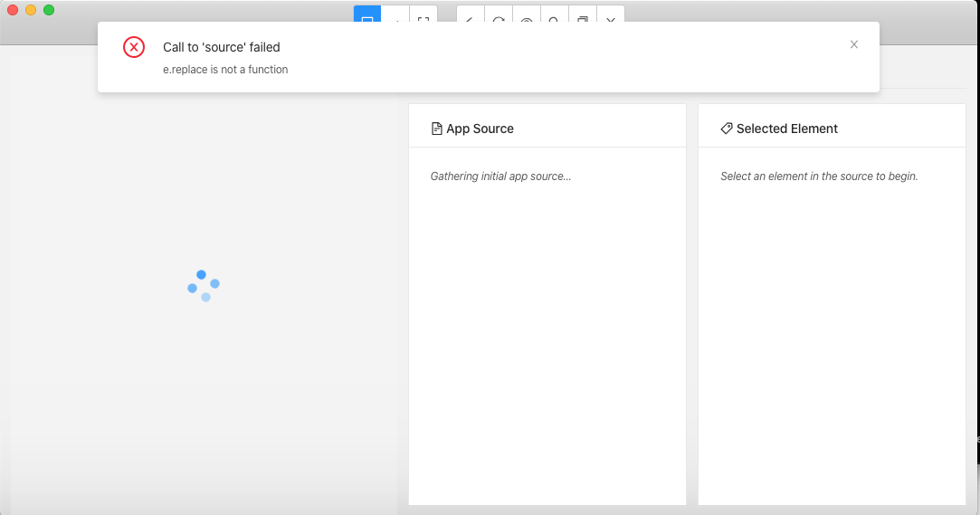
Task: Choose the Tap by Coordinates bracket icon
Action: click(x=423, y=14)
